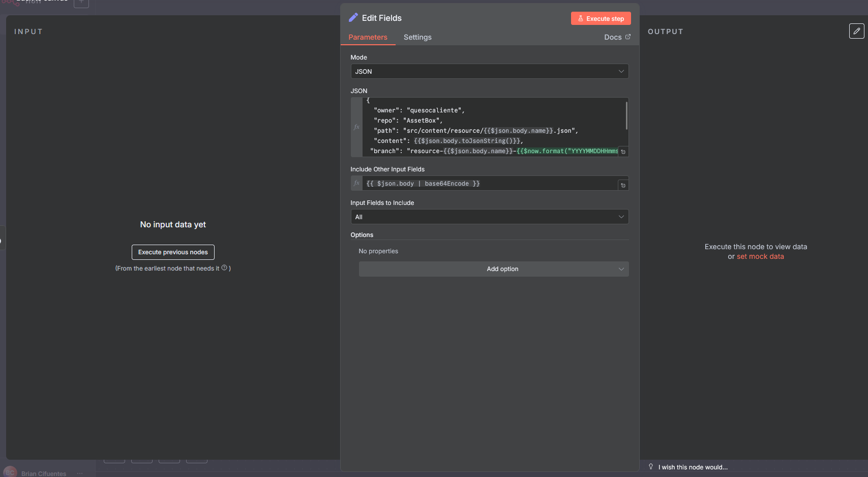Click the "repo": "AssetBox" line
The height and width of the screenshot is (477, 868).
click(x=408, y=121)
